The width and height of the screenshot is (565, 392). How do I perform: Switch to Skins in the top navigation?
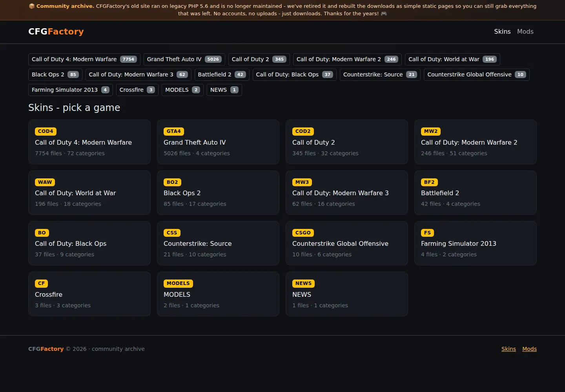pos(502,31)
